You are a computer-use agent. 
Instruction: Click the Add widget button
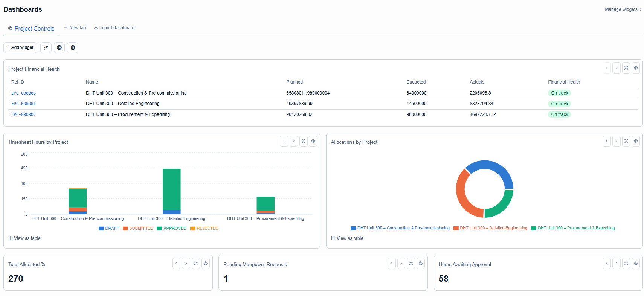pyautogui.click(x=20, y=47)
